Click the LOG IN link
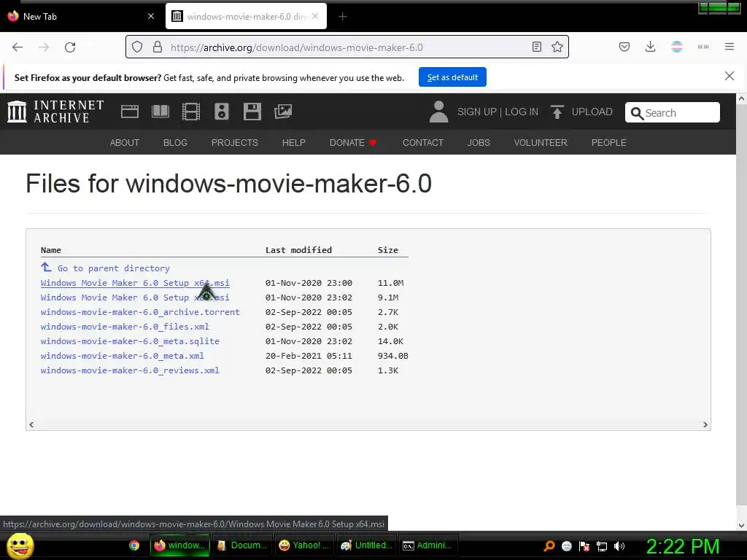Image resolution: width=747 pixels, height=560 pixels. (522, 112)
